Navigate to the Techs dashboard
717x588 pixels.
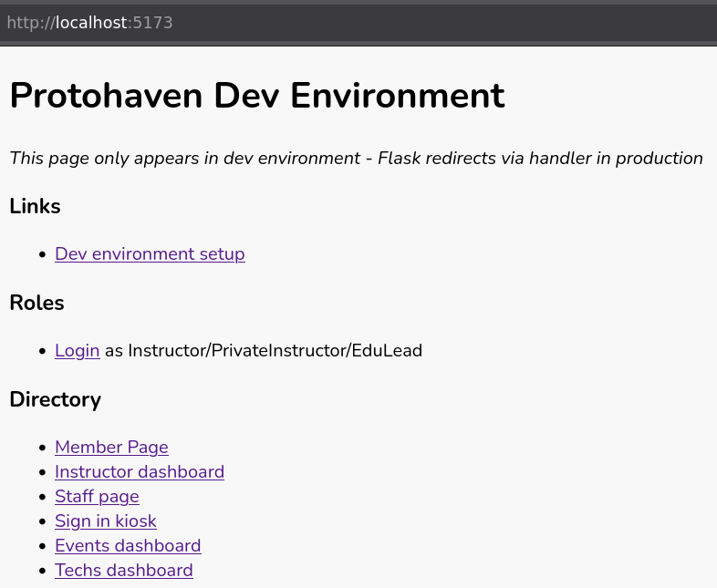(x=123, y=571)
